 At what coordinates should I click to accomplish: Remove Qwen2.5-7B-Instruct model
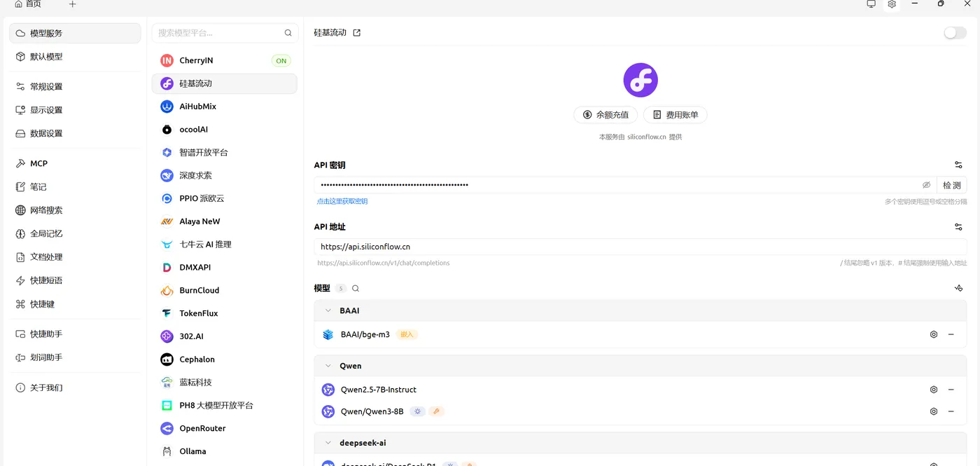pyautogui.click(x=951, y=390)
